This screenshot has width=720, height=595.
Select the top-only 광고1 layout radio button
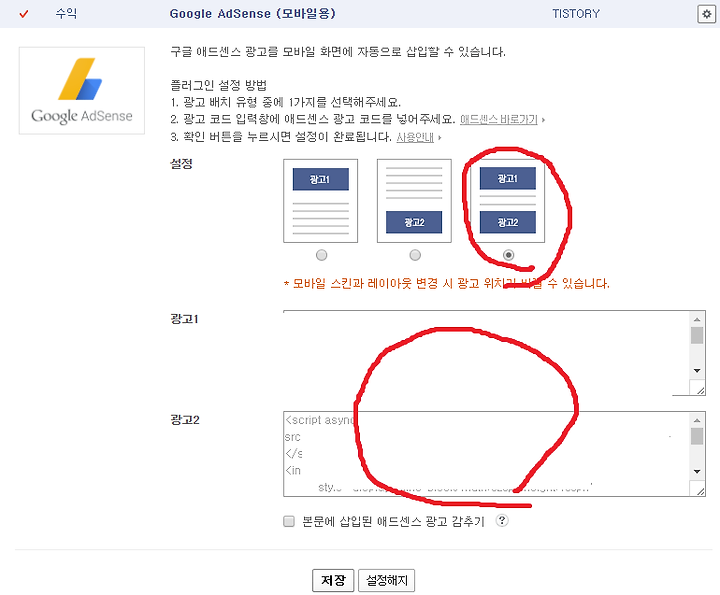point(321,255)
